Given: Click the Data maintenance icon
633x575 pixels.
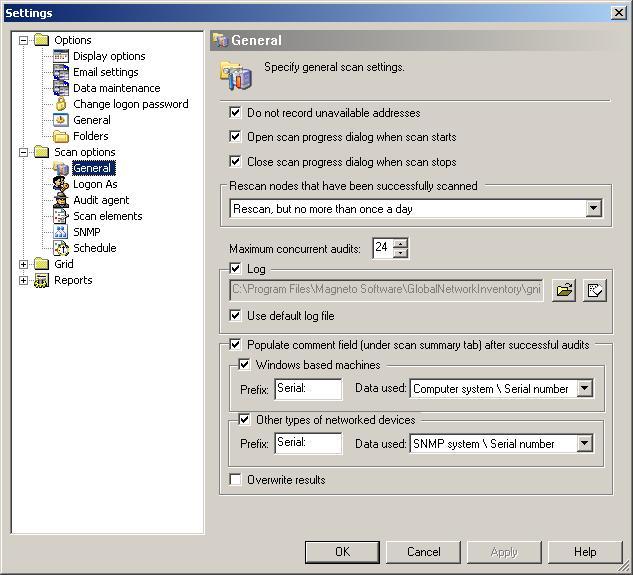Looking at the screenshot, I should tap(61, 88).
